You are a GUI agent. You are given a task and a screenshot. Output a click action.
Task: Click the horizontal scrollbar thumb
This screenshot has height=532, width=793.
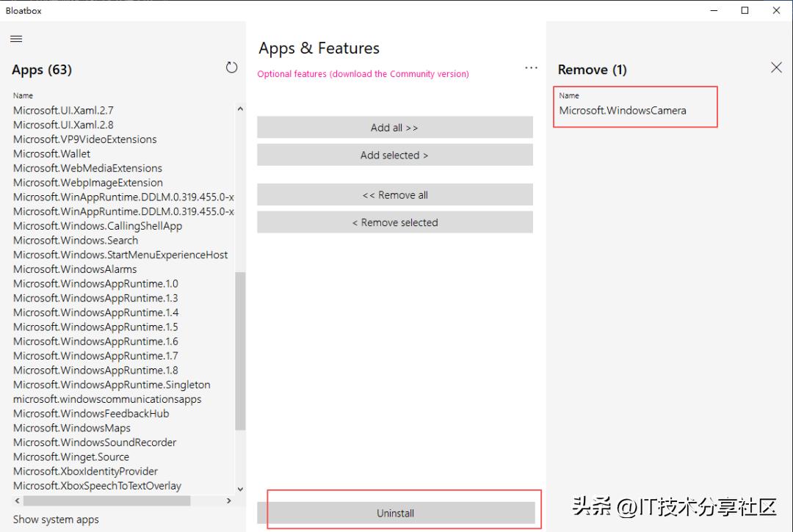click(106, 500)
